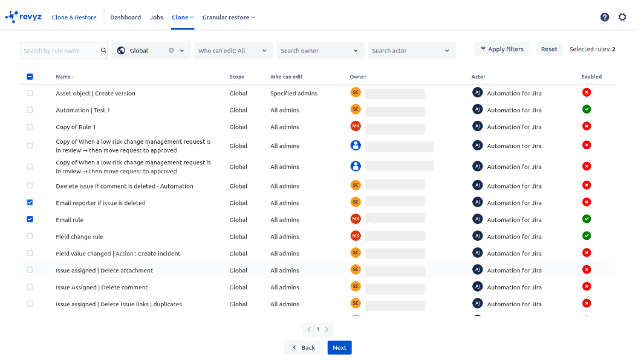Click green enabled icon for Email rule
The image size is (644, 363).
(587, 219)
